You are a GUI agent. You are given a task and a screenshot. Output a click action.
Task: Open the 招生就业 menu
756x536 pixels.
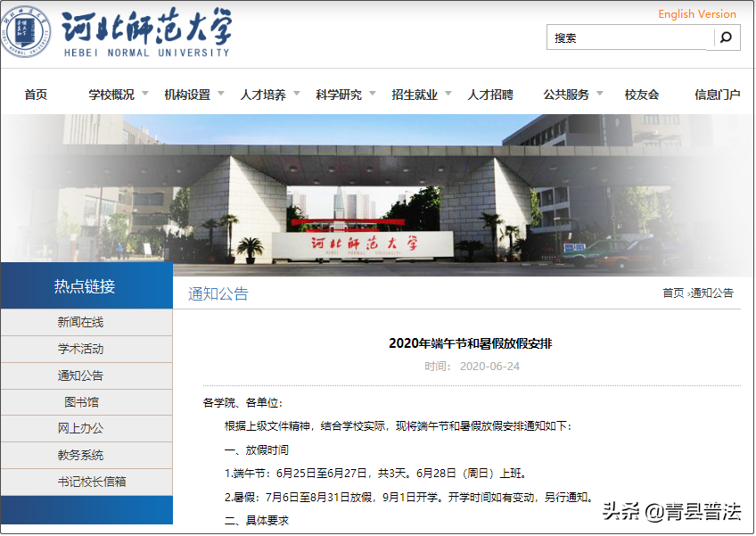(x=415, y=95)
